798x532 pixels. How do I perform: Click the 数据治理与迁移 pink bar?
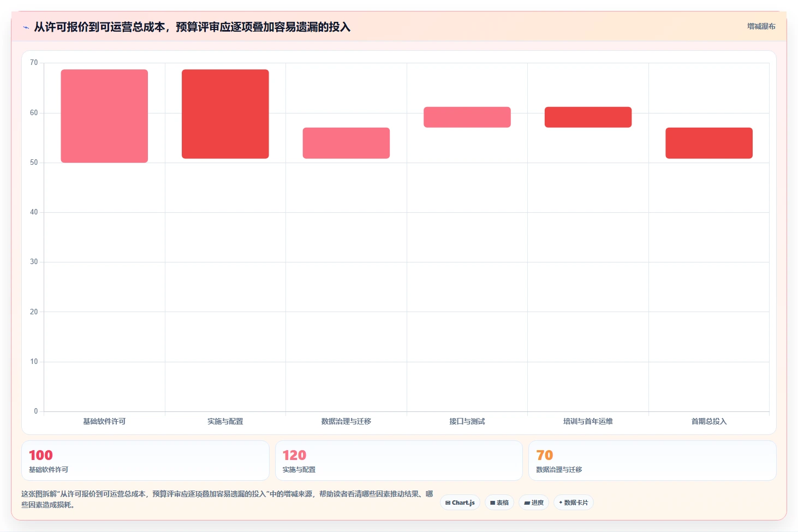[x=346, y=143]
